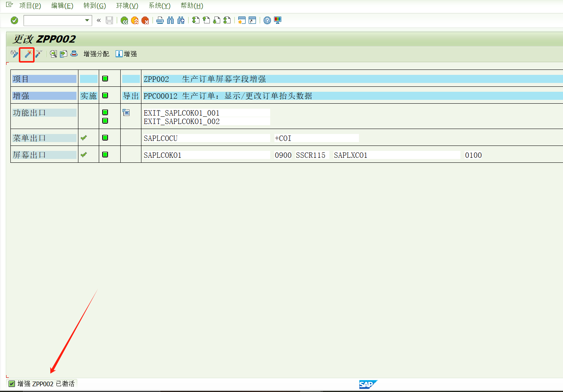This screenshot has height=392, width=563.
Task: Click the red Cancel icon
Action: click(145, 20)
